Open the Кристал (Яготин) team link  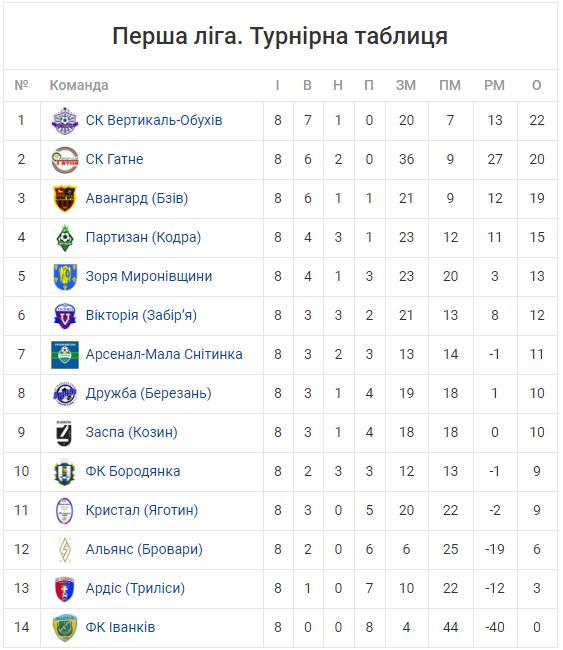[142, 510]
